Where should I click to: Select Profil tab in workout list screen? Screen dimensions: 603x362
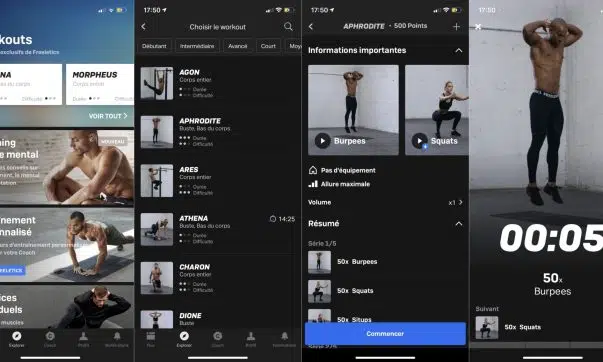click(x=251, y=339)
